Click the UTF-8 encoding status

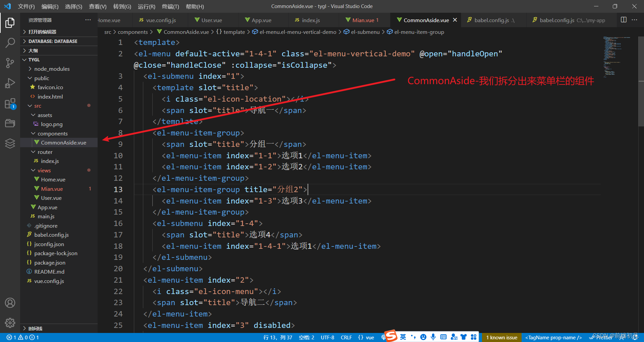(x=327, y=337)
